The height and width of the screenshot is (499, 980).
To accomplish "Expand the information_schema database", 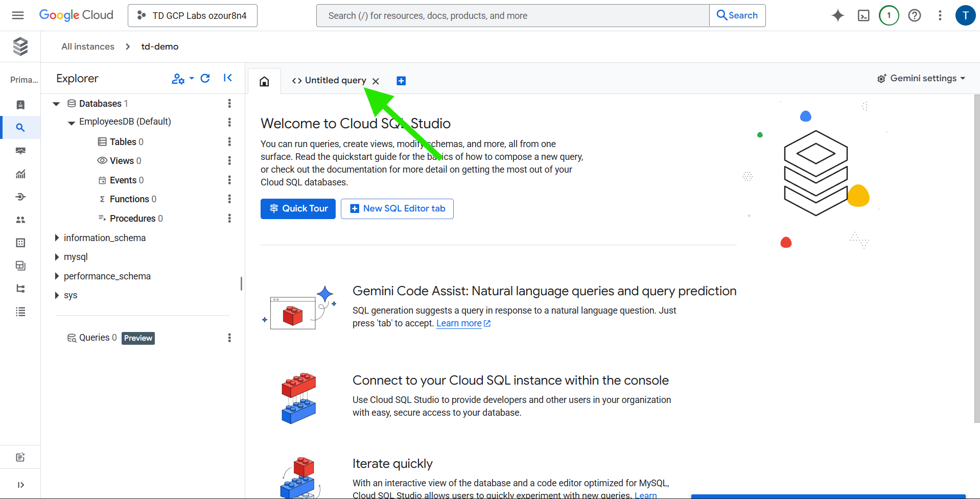I will click(57, 238).
